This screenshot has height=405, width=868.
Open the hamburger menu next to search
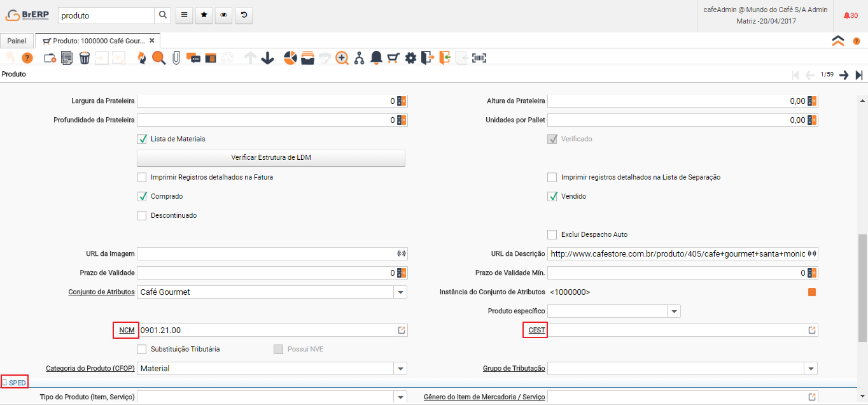click(x=184, y=15)
